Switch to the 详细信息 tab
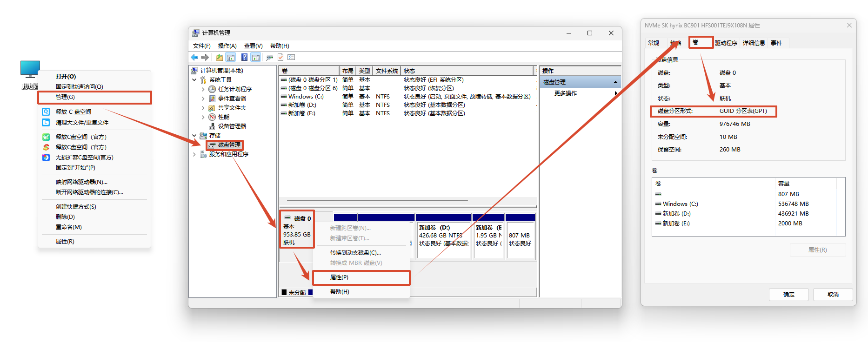The height and width of the screenshot is (342, 868). 754,43
